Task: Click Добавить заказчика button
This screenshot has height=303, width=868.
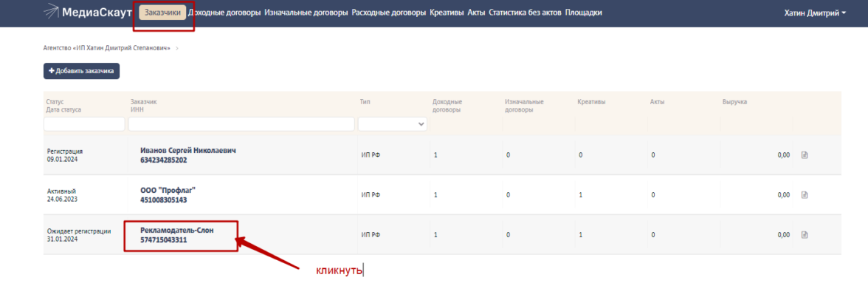Action: pos(81,71)
